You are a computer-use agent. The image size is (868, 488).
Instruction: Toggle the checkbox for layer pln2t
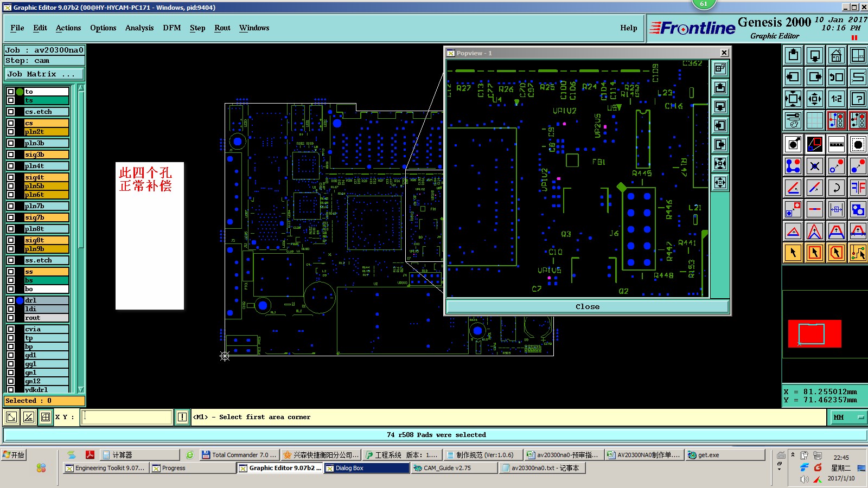(x=10, y=132)
